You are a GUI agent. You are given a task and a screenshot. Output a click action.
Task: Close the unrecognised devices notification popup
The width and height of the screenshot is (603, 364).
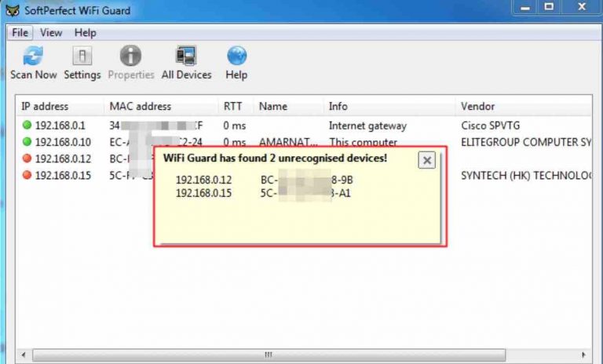426,160
